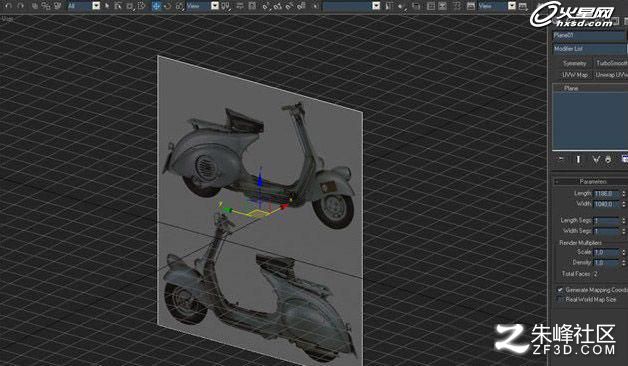Toggle the Keyboard Shortcut Override icon
The width and height of the screenshot is (628, 366).
click(252, 6)
